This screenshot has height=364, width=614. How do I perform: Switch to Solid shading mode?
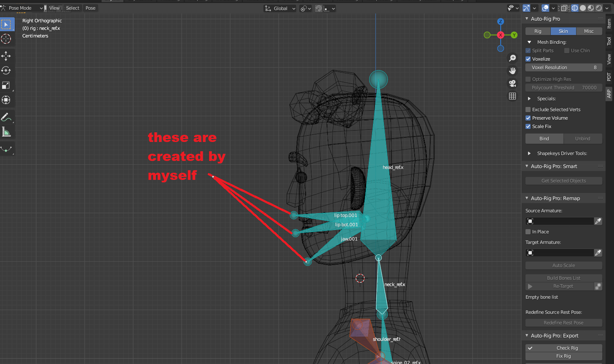point(583,8)
